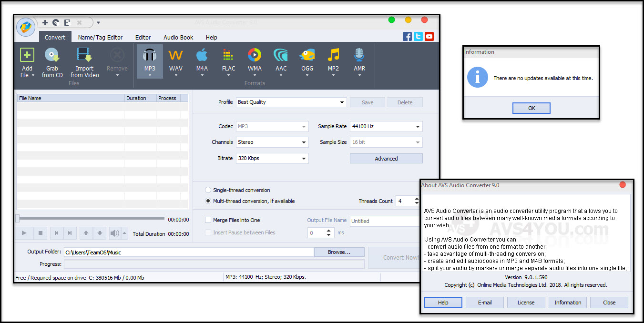Click Close button in the About dialog

click(x=609, y=303)
